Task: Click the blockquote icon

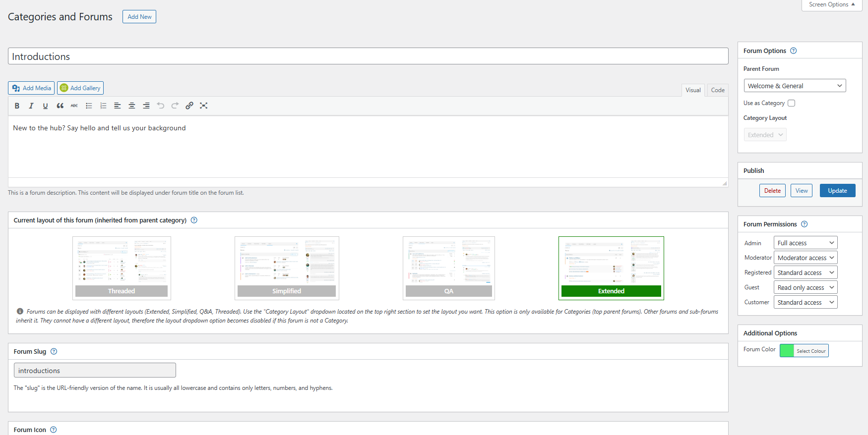Action: coord(60,106)
